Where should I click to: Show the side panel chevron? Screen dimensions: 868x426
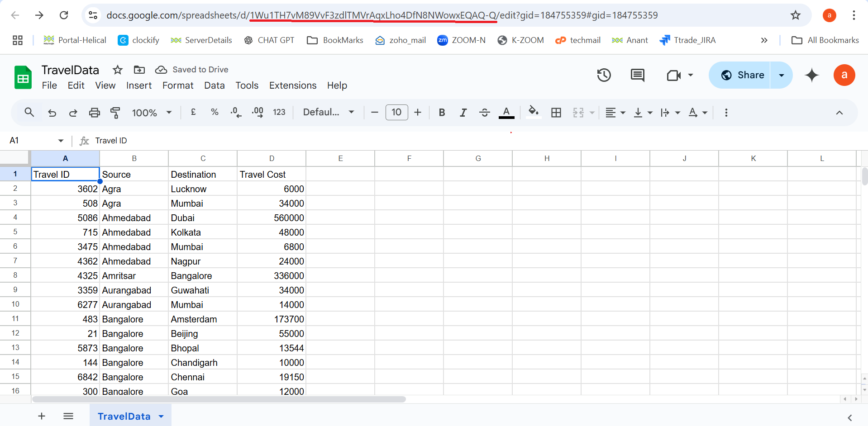pos(850,417)
